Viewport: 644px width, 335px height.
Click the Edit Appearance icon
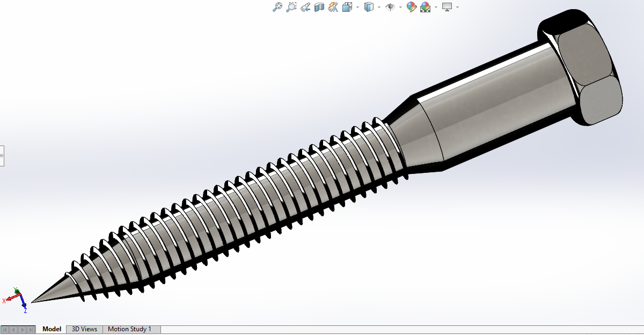[x=412, y=7]
